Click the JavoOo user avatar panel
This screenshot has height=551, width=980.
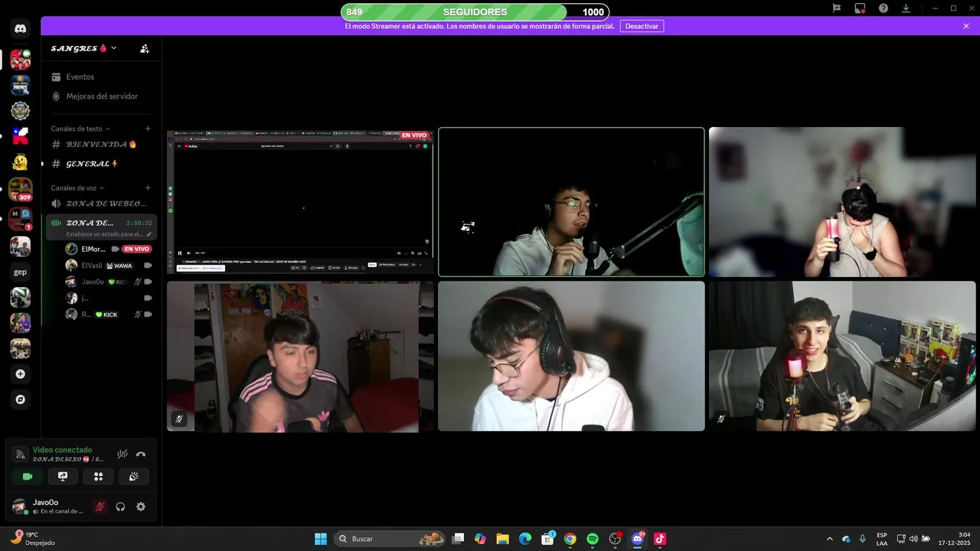(48, 507)
